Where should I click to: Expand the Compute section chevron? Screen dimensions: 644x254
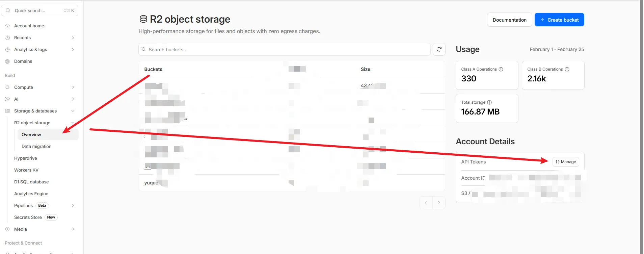click(x=73, y=87)
